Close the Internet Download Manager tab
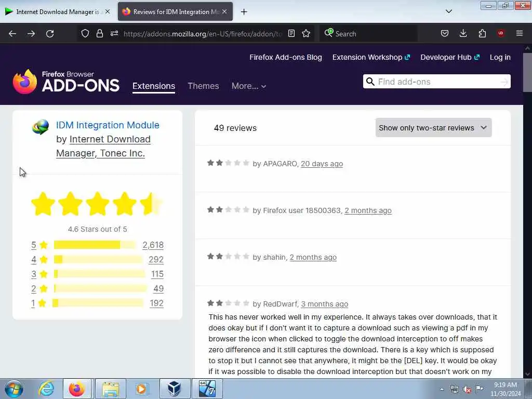The height and width of the screenshot is (399, 532). [108, 11]
